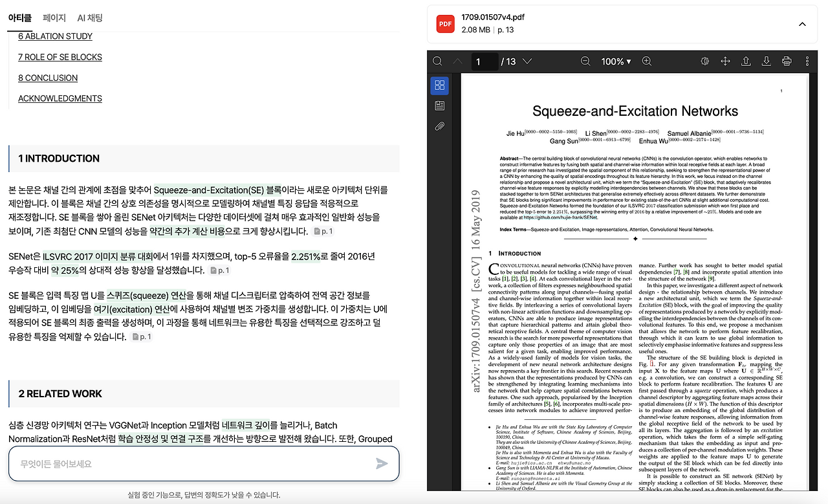Collapse the PDF preview card with the chevron
This screenshot has width=828, height=504.
802,23
